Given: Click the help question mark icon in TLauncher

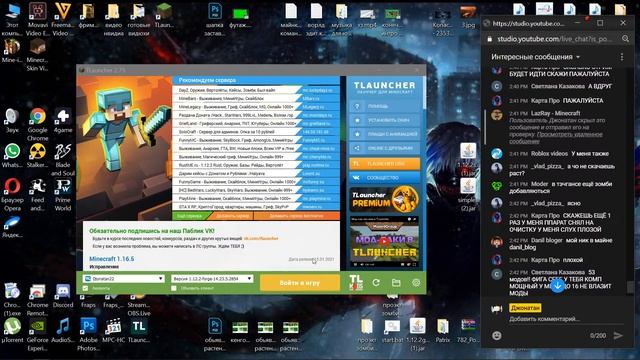Looking at the screenshot, I should (357, 106).
